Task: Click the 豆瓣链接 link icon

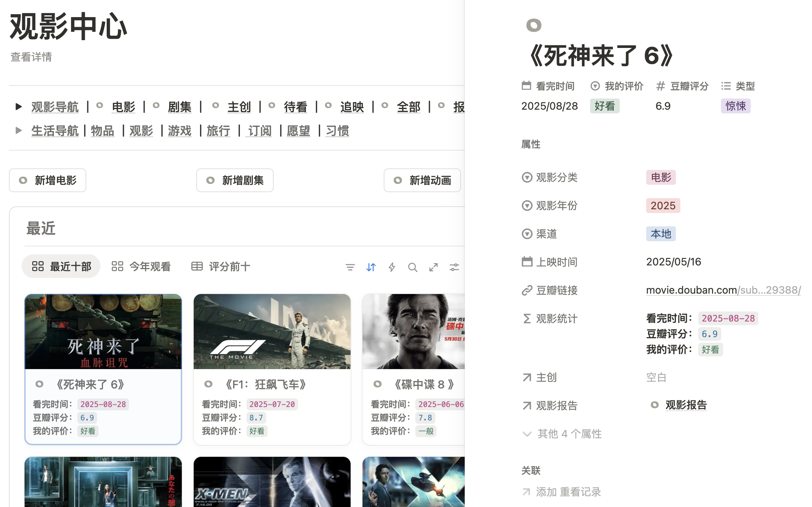Action: point(527,290)
